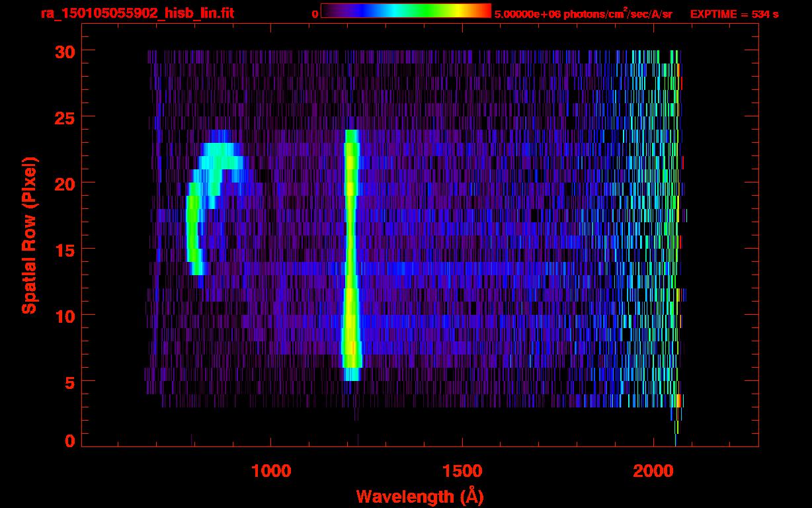This screenshot has width=812, height=508.
Task: Select the 5.00000e+06 photons colorbar maximum label
Action: [x=582, y=14]
